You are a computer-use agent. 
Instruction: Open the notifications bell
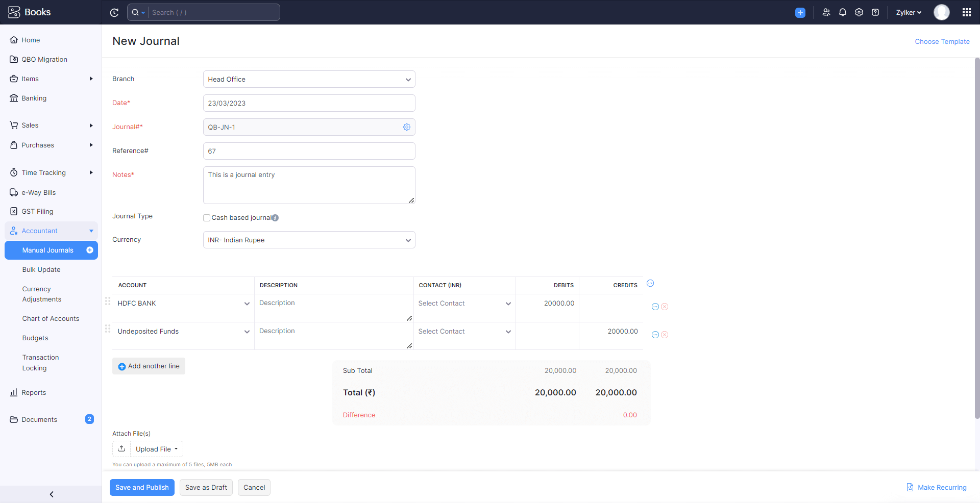843,13
